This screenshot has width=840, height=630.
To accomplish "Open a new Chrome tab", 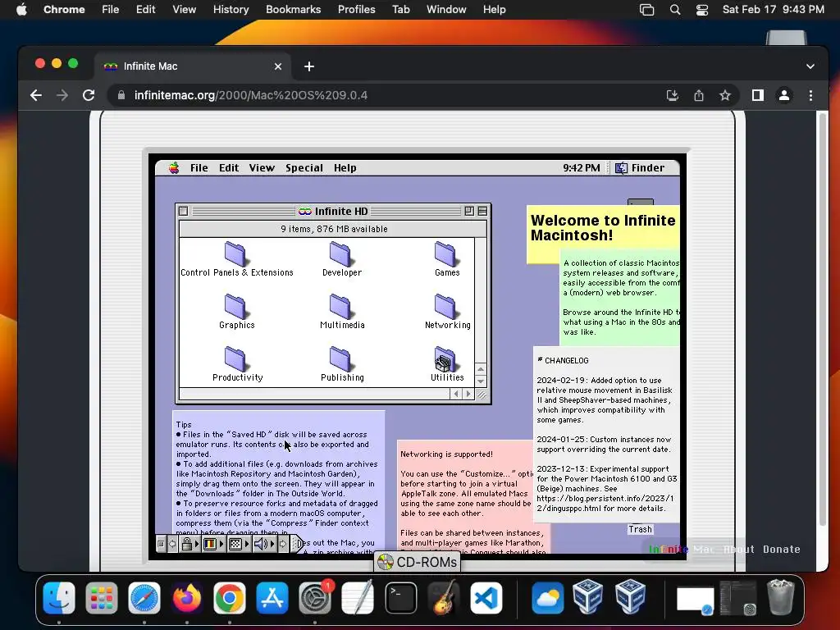I will (x=309, y=66).
